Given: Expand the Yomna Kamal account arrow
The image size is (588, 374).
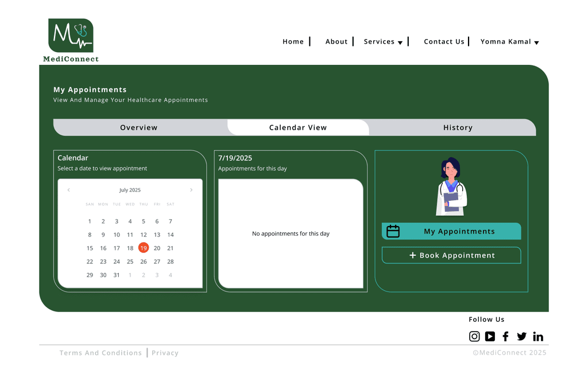Looking at the screenshot, I should 537,42.
